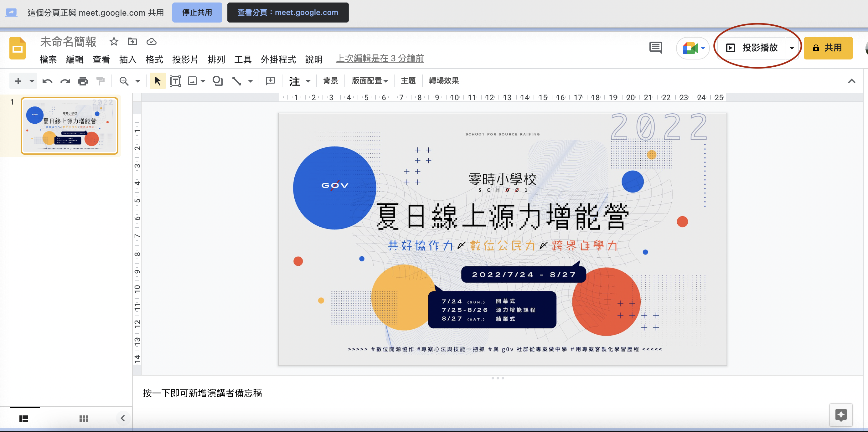This screenshot has height=432, width=868.
Task: Open the 編輯 menu
Action: coord(75,59)
